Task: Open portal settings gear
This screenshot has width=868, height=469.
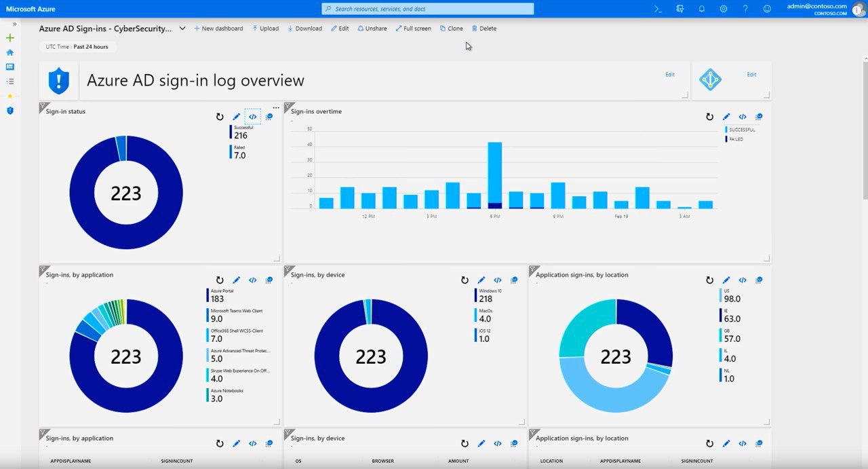Action: [724, 9]
